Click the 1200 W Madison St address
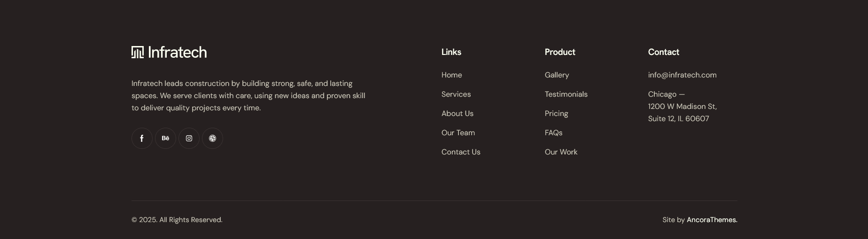Viewport: 868px width, 239px height. pyautogui.click(x=682, y=107)
